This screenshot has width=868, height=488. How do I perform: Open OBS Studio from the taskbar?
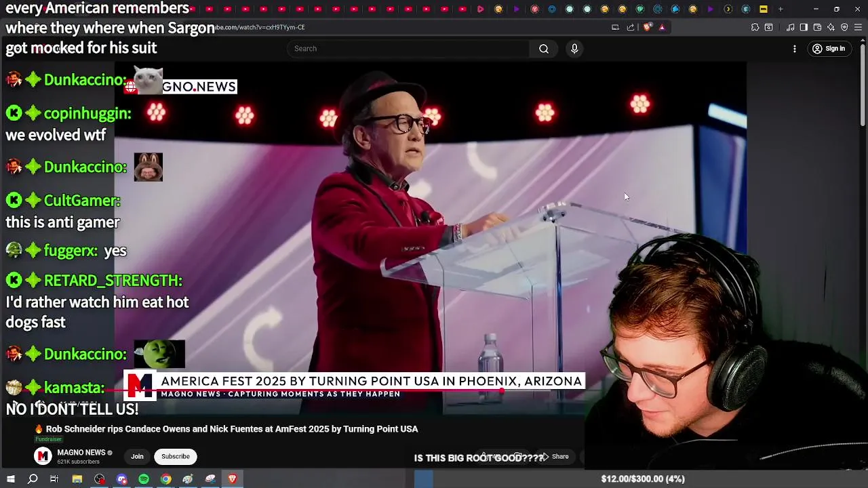(x=100, y=479)
